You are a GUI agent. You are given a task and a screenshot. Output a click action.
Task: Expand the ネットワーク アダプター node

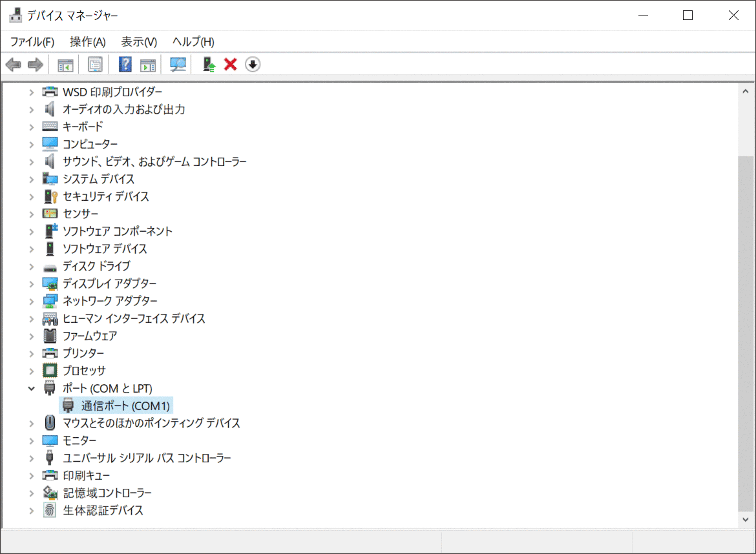coord(31,301)
